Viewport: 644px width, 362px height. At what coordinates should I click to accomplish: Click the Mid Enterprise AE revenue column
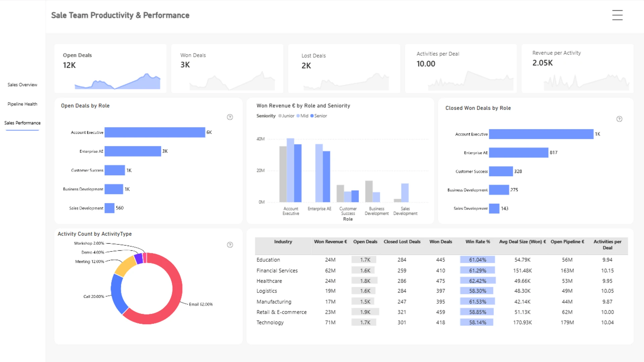(x=319, y=173)
